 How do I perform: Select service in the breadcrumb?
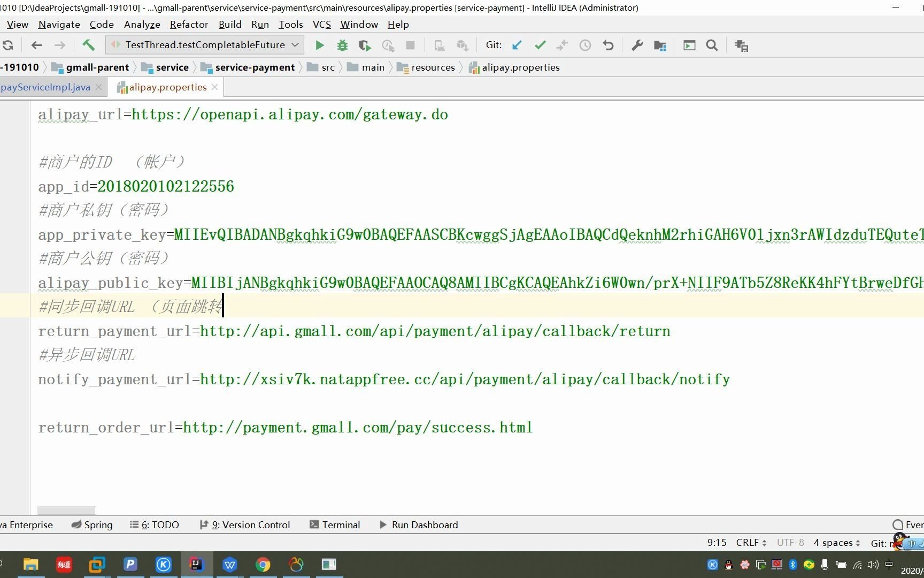[x=165, y=67]
